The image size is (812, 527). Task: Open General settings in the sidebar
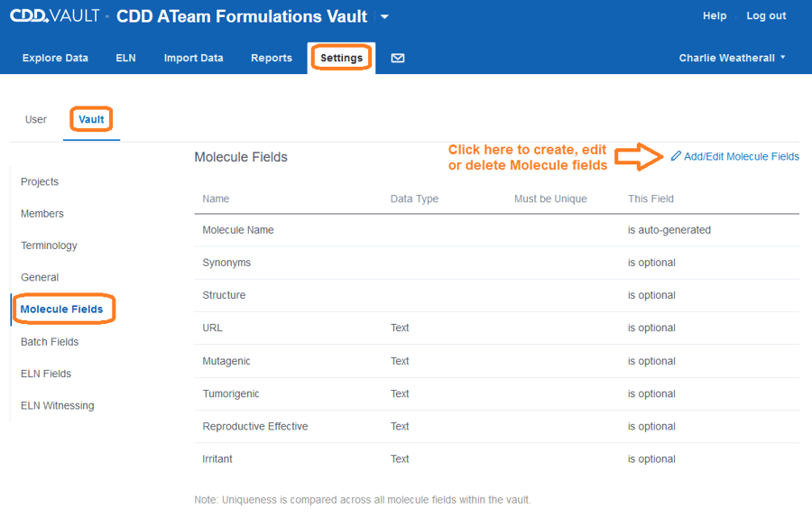40,277
